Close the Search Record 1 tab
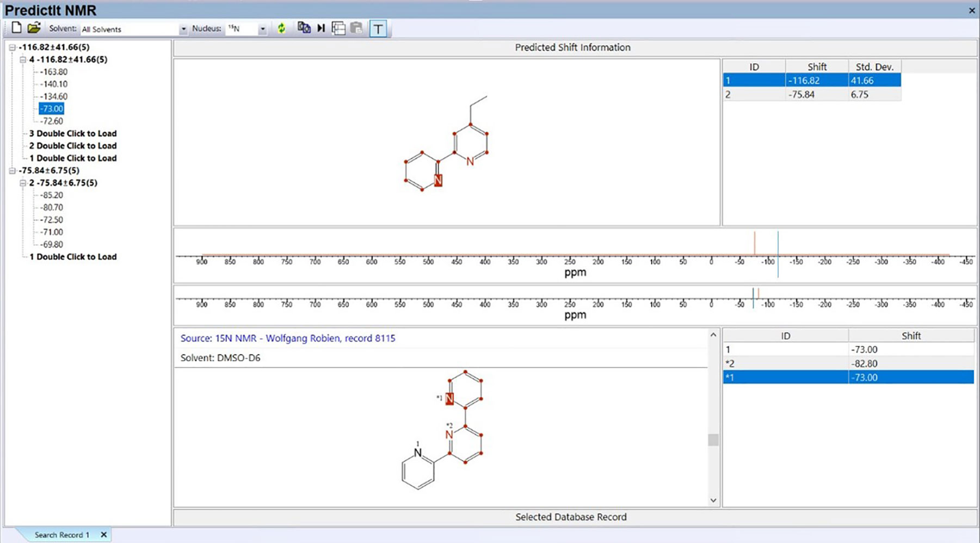980x543 pixels. (104, 535)
